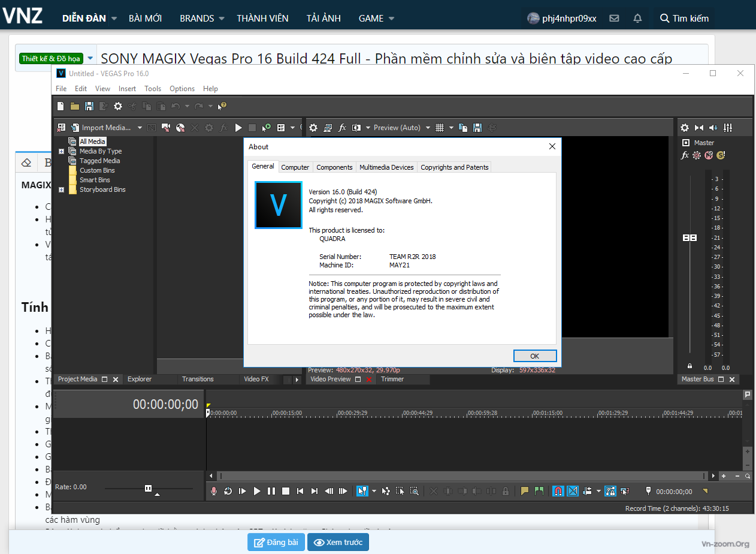This screenshot has height=554, width=756.
Task: Switch to the Components tab
Action: point(334,167)
